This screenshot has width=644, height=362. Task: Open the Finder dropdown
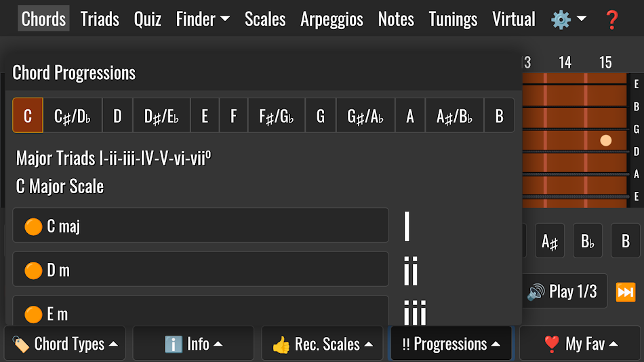(x=202, y=19)
